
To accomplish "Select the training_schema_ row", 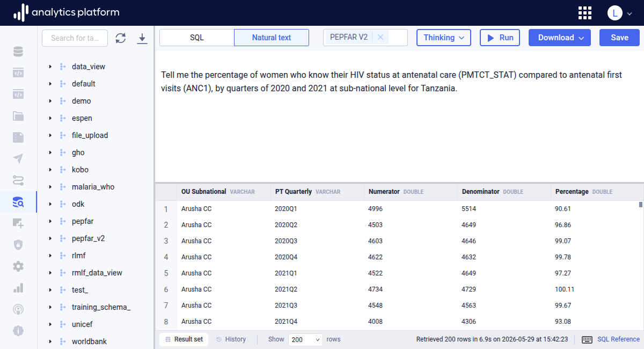I will 96,307.
